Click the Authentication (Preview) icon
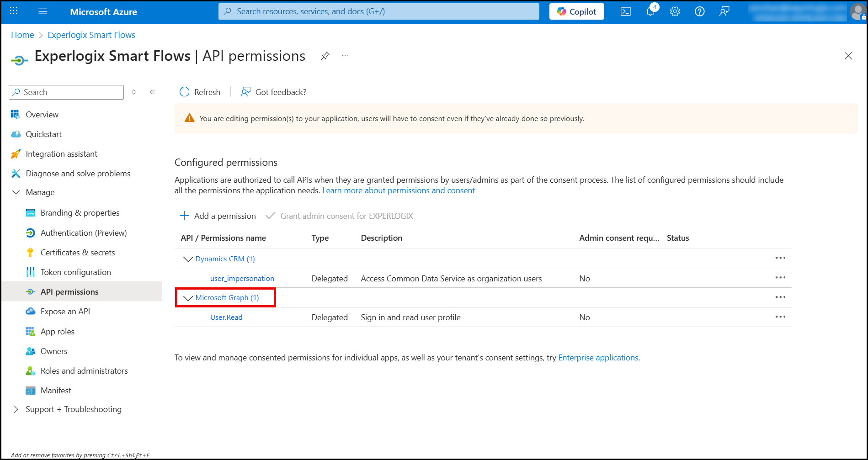 tap(30, 233)
